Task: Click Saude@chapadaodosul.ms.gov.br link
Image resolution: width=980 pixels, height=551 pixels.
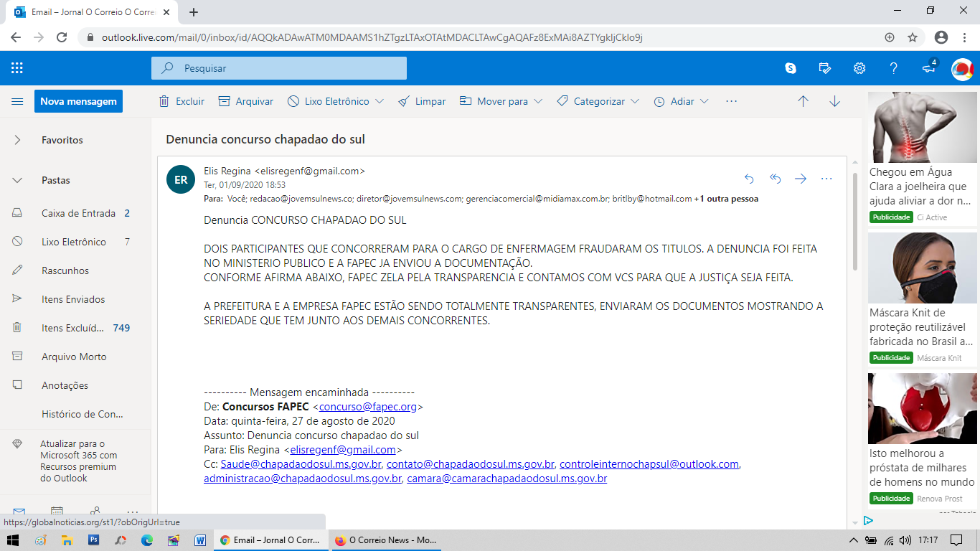Action: (x=301, y=464)
